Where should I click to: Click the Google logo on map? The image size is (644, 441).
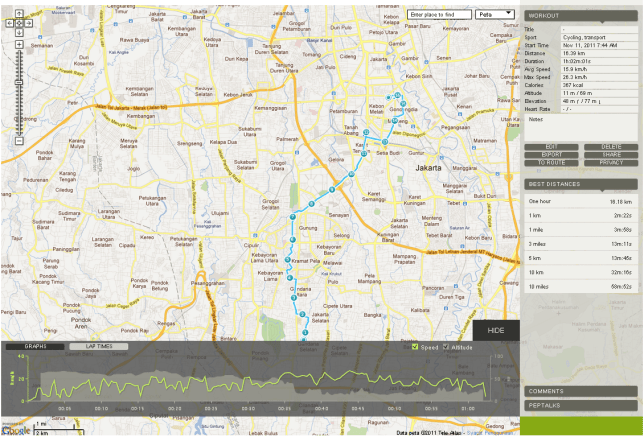click(16, 430)
